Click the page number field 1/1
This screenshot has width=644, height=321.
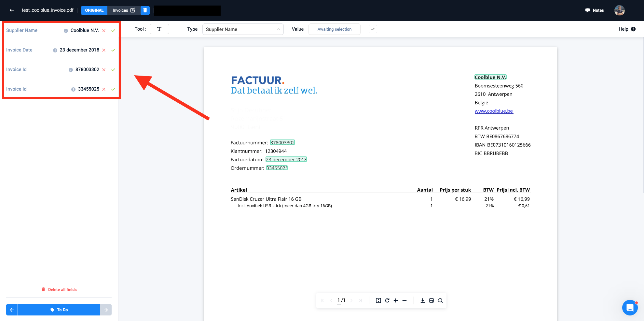341,300
